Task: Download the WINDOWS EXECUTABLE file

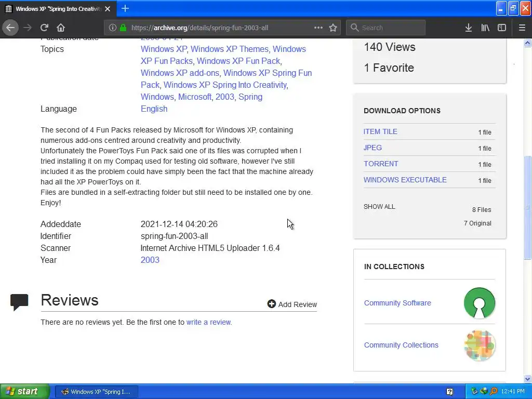Action: (x=405, y=180)
